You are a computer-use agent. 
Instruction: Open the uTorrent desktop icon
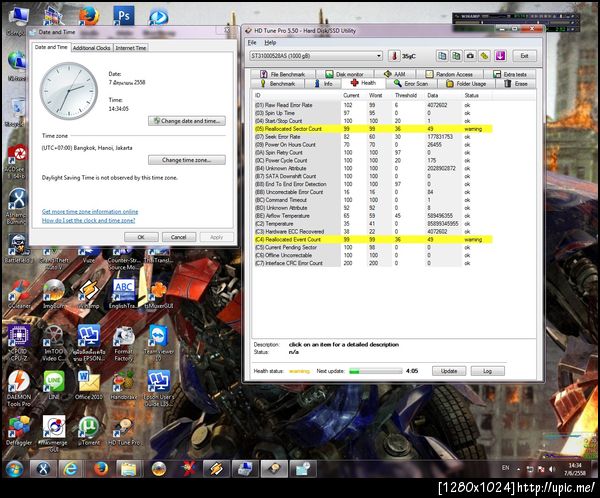89,431
